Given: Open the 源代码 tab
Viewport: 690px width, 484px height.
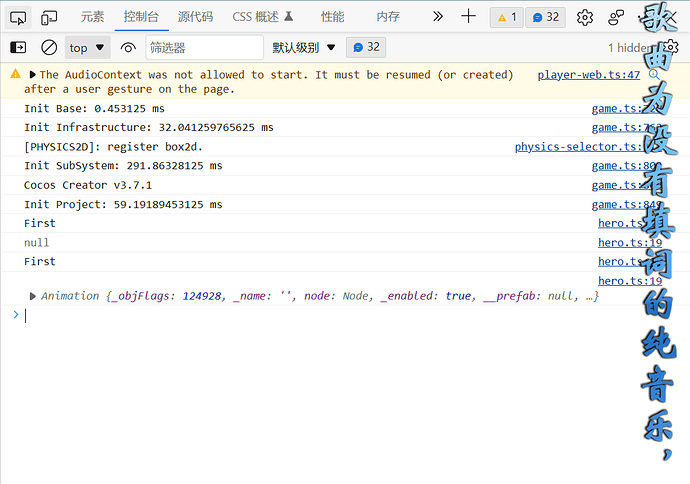Looking at the screenshot, I should [195, 17].
